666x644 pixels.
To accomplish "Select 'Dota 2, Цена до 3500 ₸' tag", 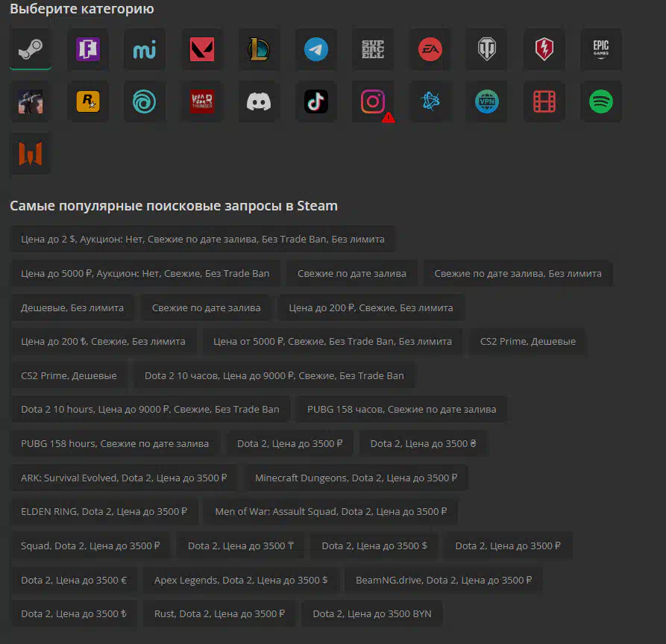I will [x=241, y=545].
